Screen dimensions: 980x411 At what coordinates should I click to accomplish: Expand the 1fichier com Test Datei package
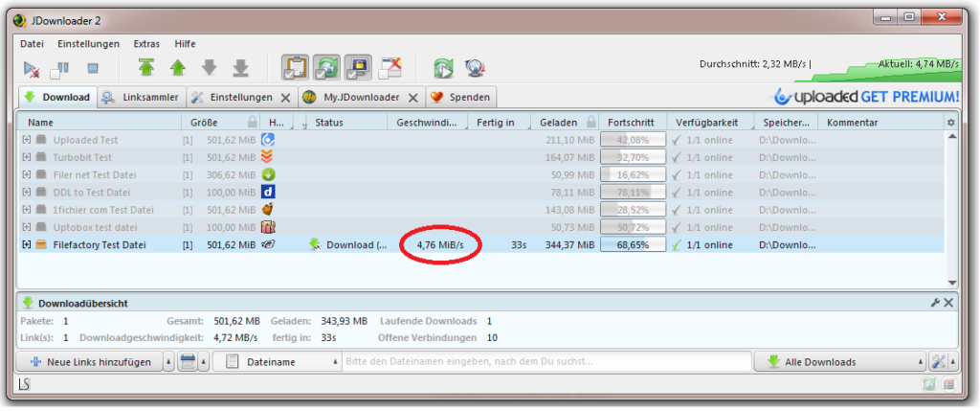click(26, 210)
